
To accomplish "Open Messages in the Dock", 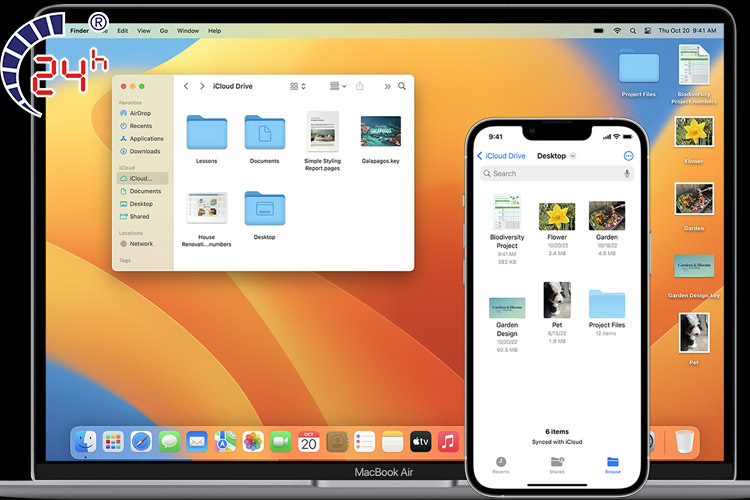I will 169,441.
